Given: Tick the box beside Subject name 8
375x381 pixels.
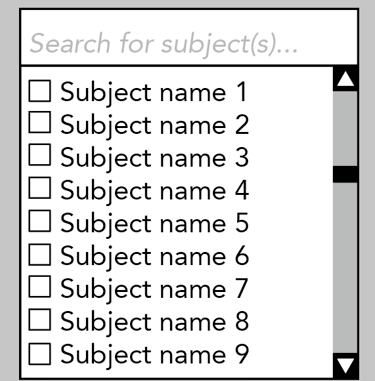Looking at the screenshot, I should click(40, 320).
